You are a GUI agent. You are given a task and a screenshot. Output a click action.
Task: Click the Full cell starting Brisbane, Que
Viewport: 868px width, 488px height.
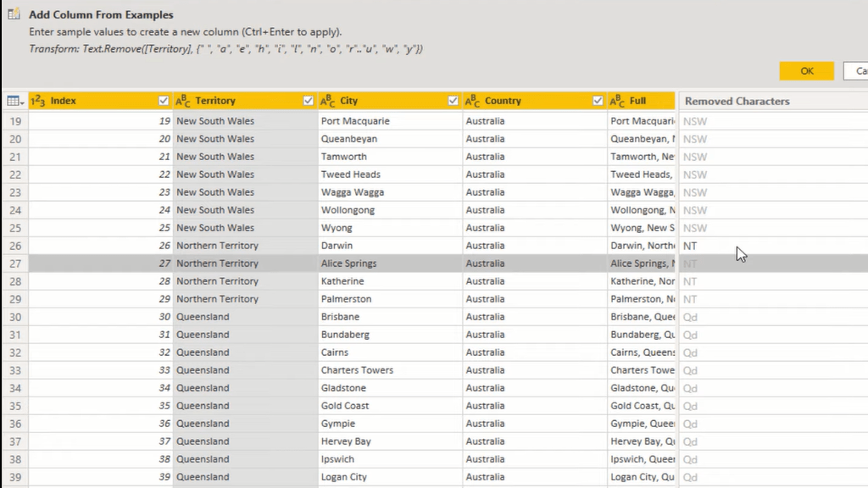pyautogui.click(x=641, y=317)
